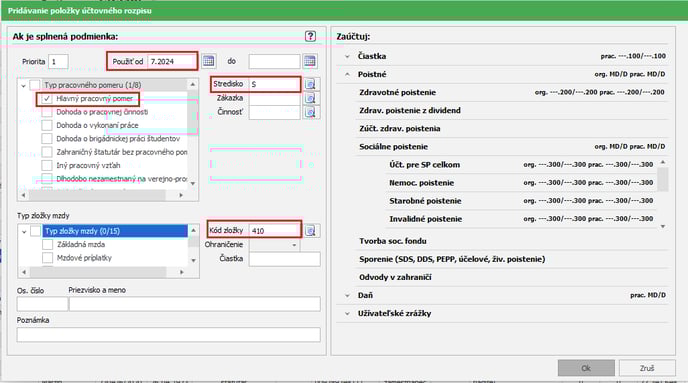688x383 pixels.
Task: Select the Sociálne poistenie row
Action: [511, 147]
